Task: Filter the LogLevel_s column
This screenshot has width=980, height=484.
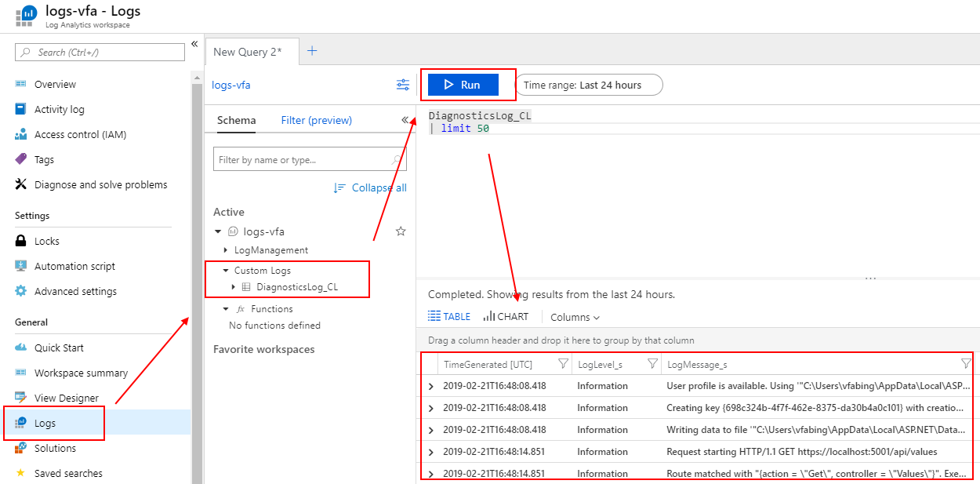Action: point(652,364)
